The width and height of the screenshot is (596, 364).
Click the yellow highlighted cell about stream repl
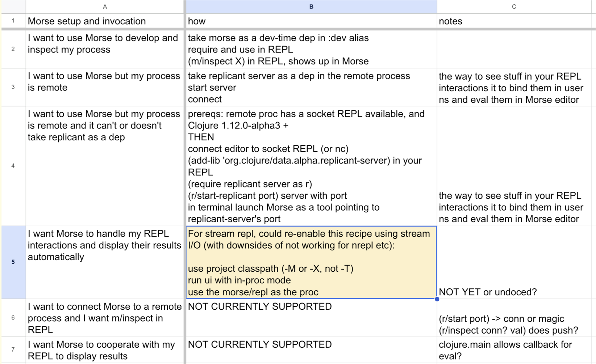click(312, 262)
